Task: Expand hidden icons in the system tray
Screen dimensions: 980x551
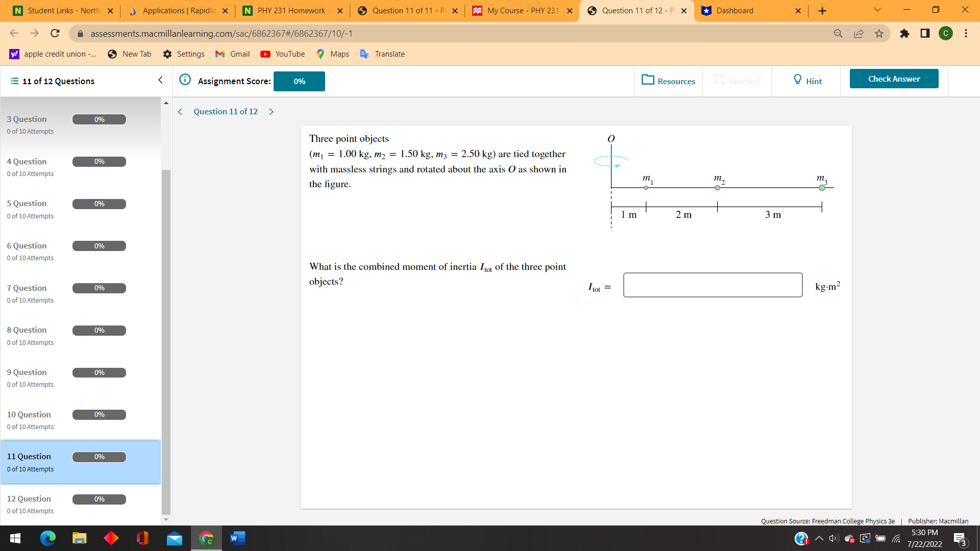Action: point(819,538)
